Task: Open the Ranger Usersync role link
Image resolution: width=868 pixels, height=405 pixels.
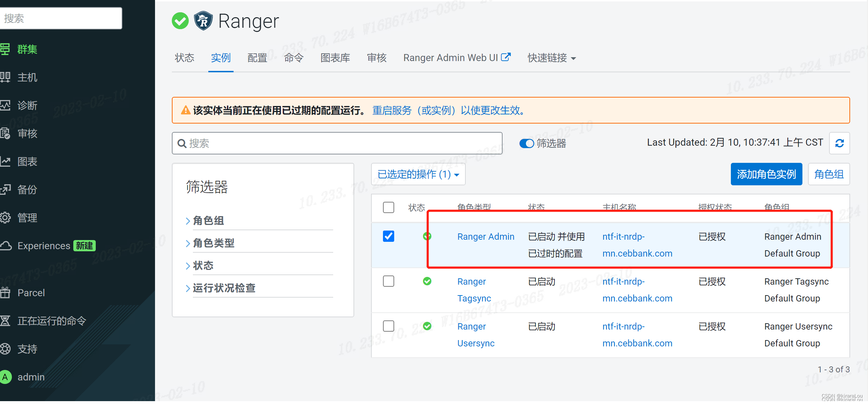Action: pos(476,335)
